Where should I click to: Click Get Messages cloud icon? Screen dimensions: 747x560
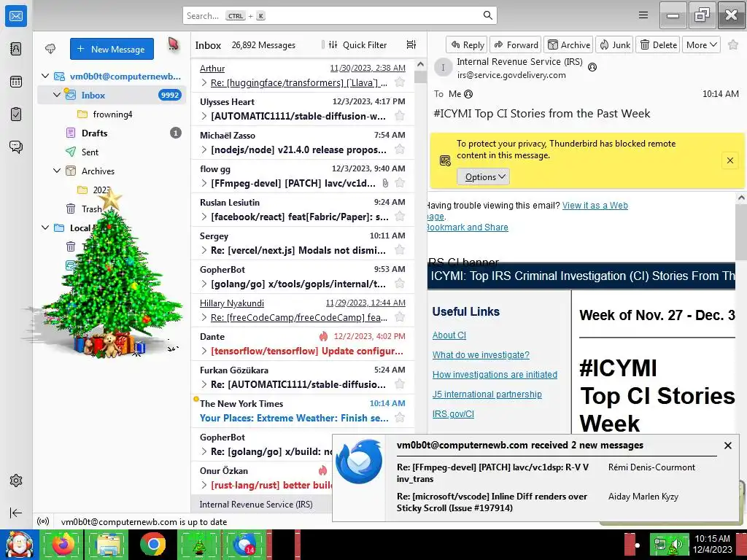click(x=50, y=49)
